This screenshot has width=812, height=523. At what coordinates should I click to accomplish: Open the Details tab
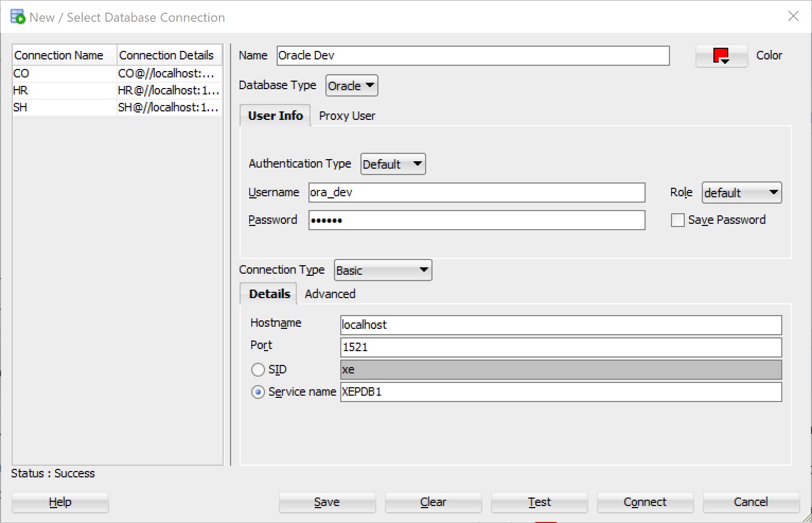tap(269, 294)
